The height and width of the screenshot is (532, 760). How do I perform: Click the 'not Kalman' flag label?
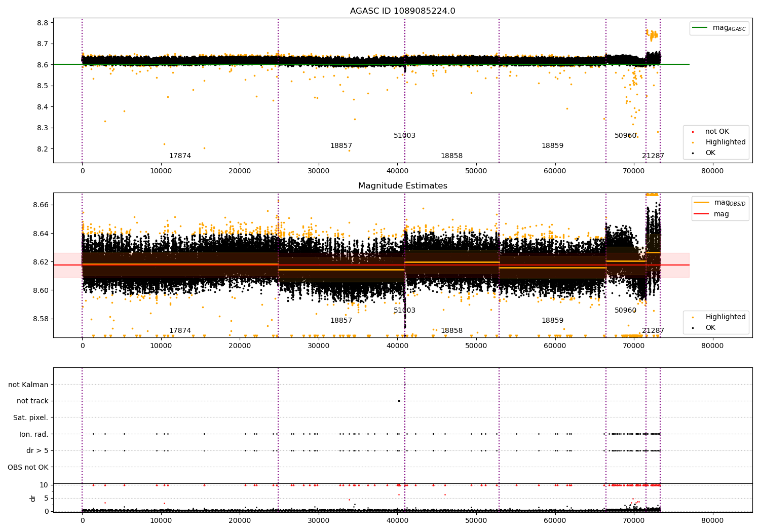click(x=28, y=385)
